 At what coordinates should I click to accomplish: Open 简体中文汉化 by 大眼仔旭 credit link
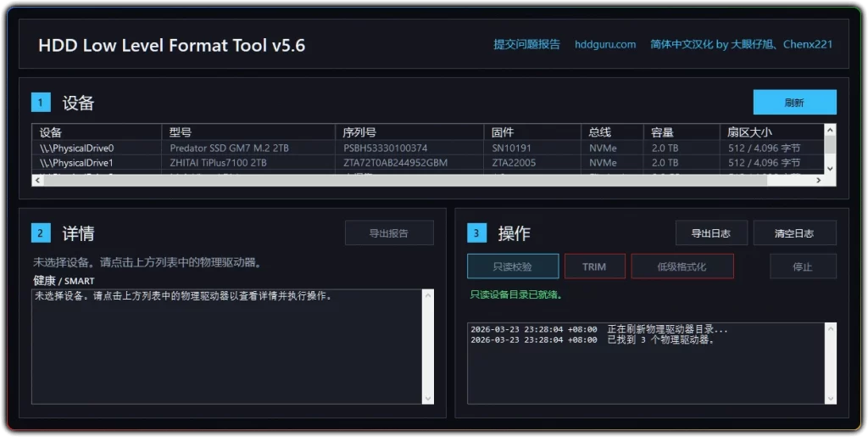pyautogui.click(x=741, y=44)
